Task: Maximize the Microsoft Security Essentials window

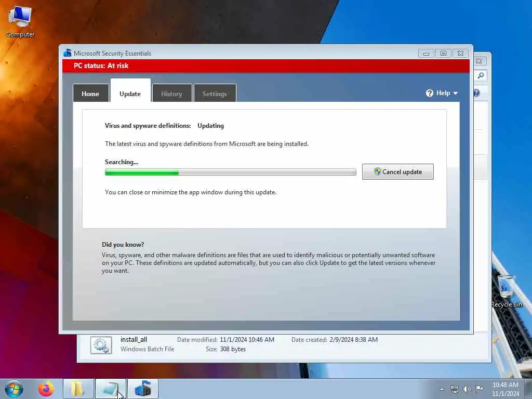Action: (443, 54)
